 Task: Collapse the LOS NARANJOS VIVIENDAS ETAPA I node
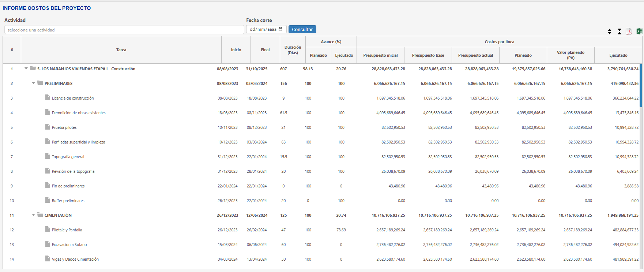tap(26, 68)
